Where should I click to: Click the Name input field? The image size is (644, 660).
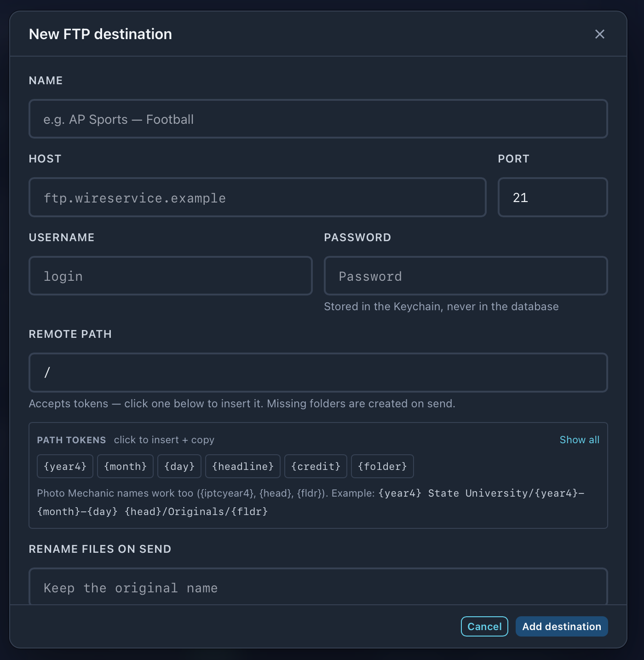pyautogui.click(x=318, y=119)
